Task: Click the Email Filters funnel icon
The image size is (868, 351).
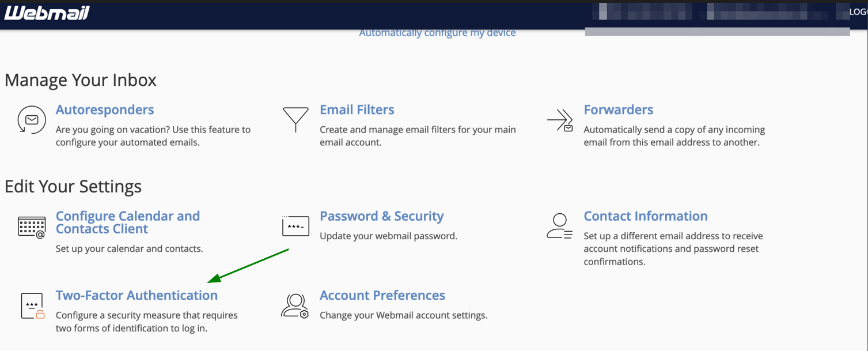Action: 295,119
